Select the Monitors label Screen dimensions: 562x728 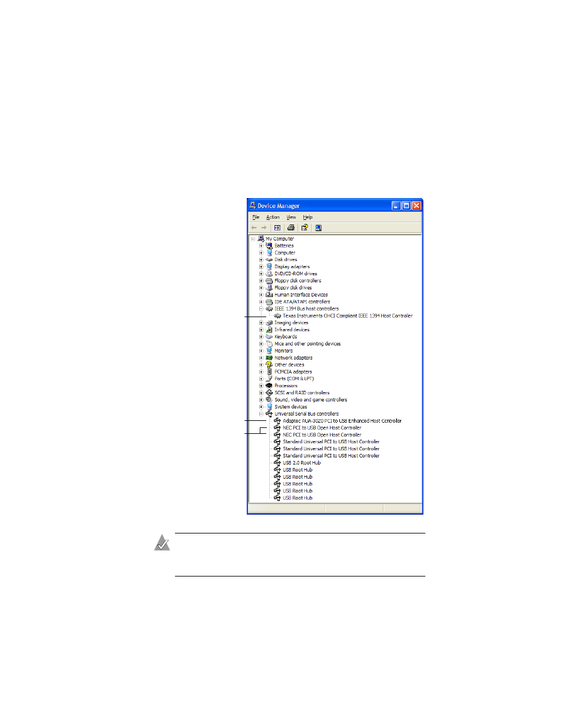(x=283, y=351)
